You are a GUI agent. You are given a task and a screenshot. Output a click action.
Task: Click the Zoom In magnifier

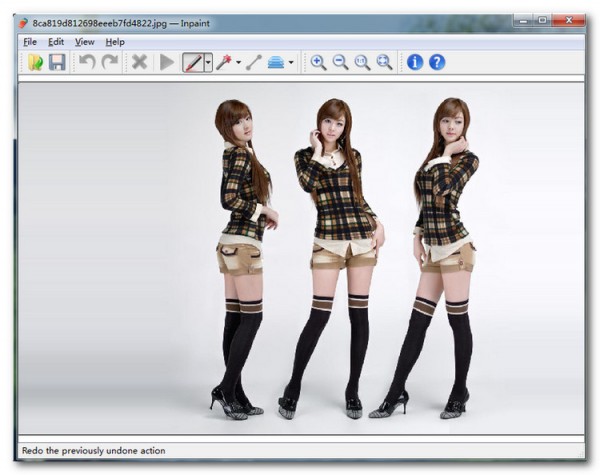(319, 62)
